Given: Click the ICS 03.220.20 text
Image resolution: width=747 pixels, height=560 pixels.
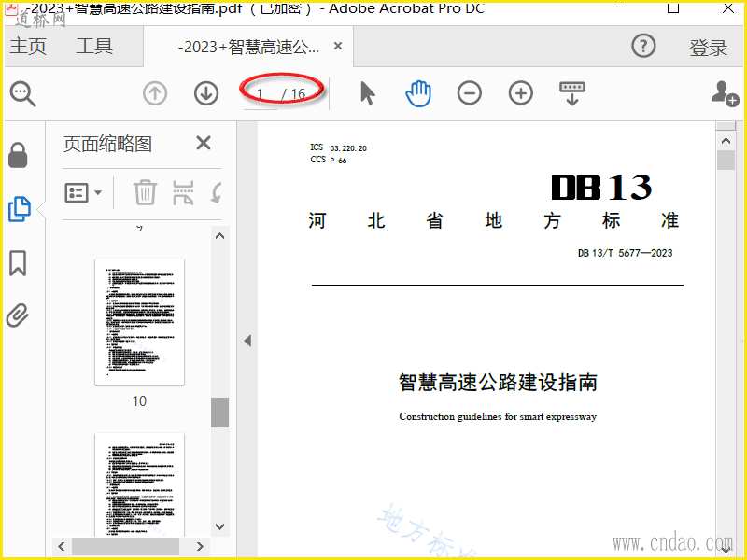Looking at the screenshot, I should pos(338,148).
